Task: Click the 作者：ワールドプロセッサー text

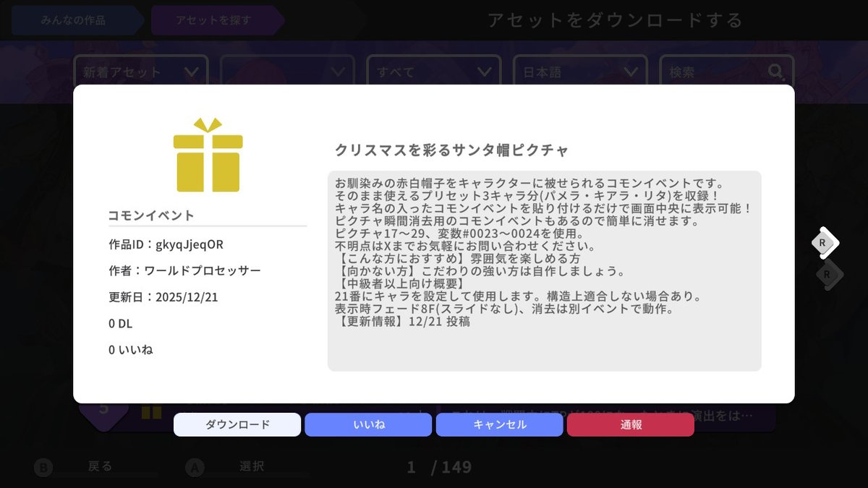Action: (184, 270)
